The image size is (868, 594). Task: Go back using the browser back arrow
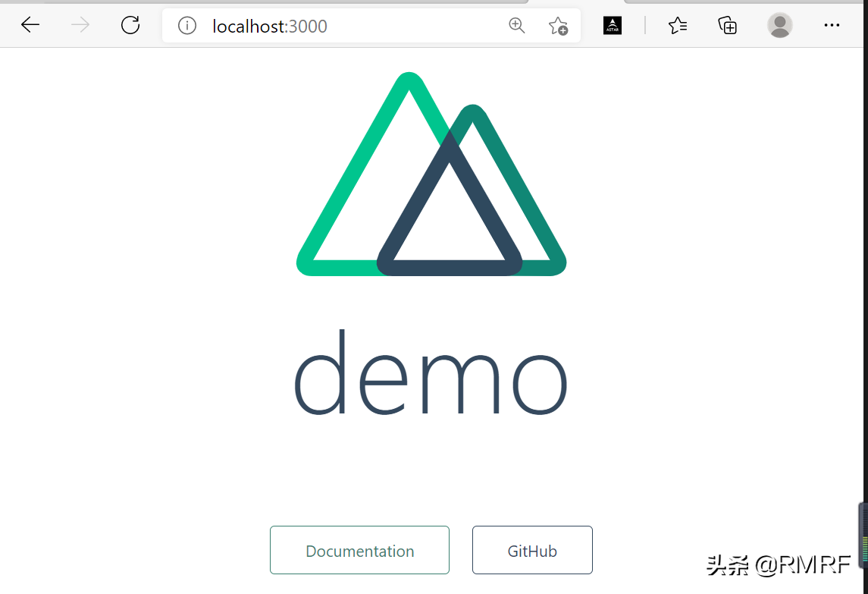(x=30, y=25)
